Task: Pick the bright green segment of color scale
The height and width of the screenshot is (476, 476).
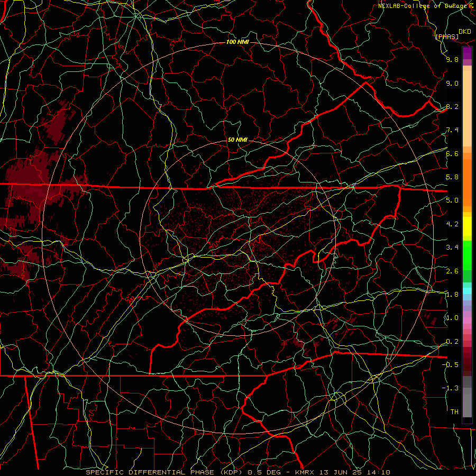Action: 467,256
